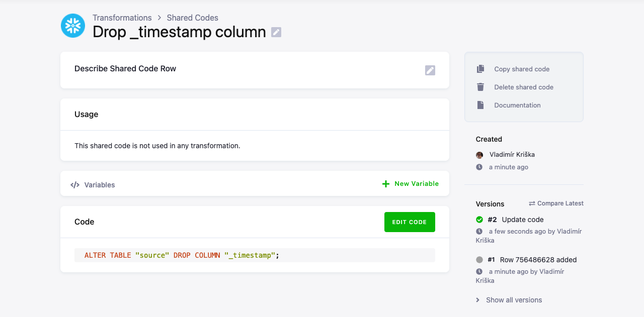Click the Created heading

489,139
